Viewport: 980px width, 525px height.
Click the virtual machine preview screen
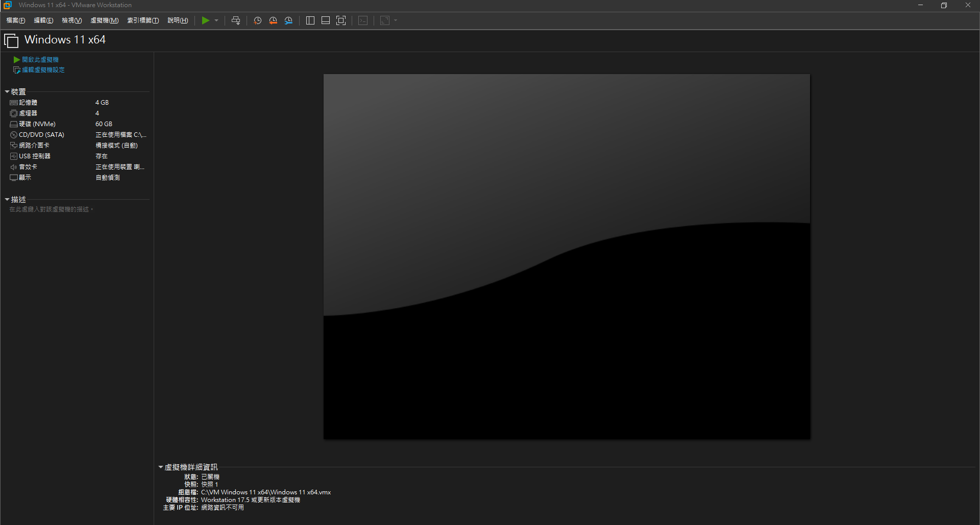[x=567, y=256]
